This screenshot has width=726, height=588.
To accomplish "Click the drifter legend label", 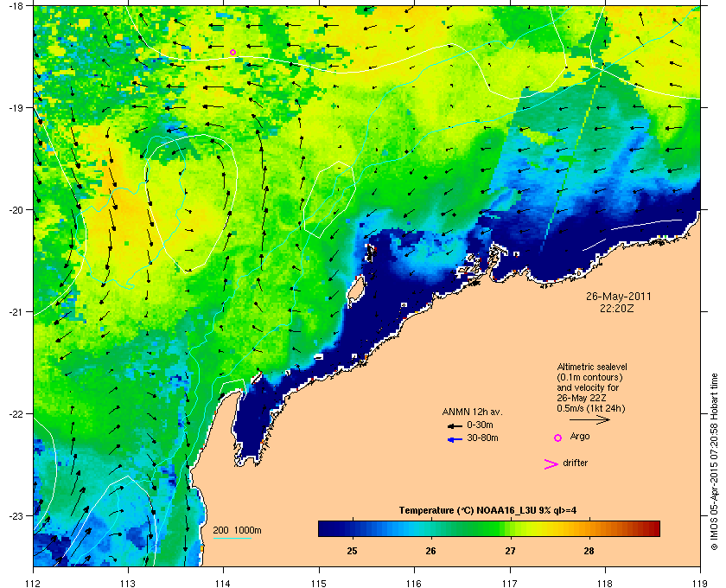I will click(x=576, y=463).
